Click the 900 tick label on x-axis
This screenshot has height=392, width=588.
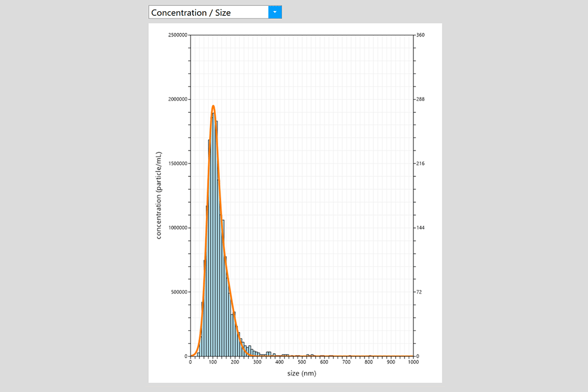pos(391,363)
